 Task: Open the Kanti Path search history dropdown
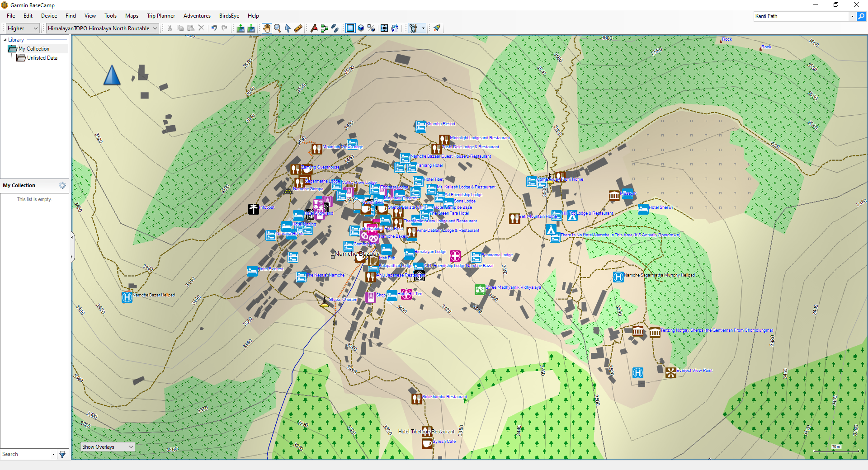click(x=852, y=16)
